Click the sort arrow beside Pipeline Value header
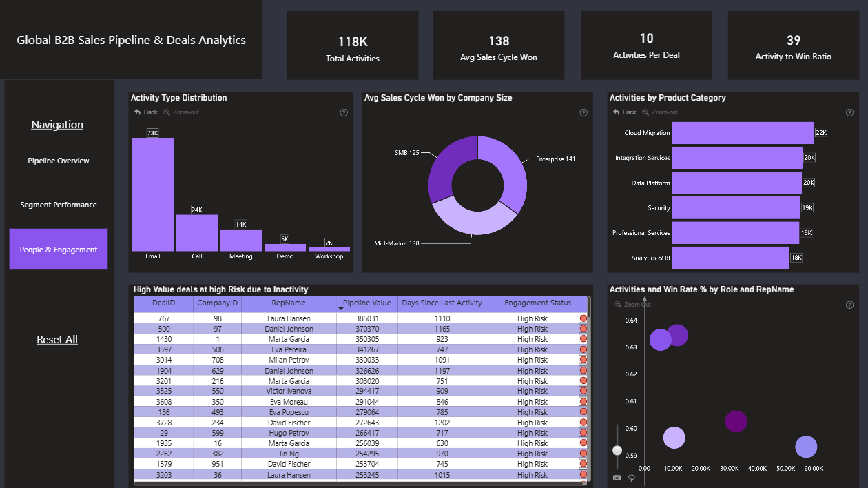 340,309
